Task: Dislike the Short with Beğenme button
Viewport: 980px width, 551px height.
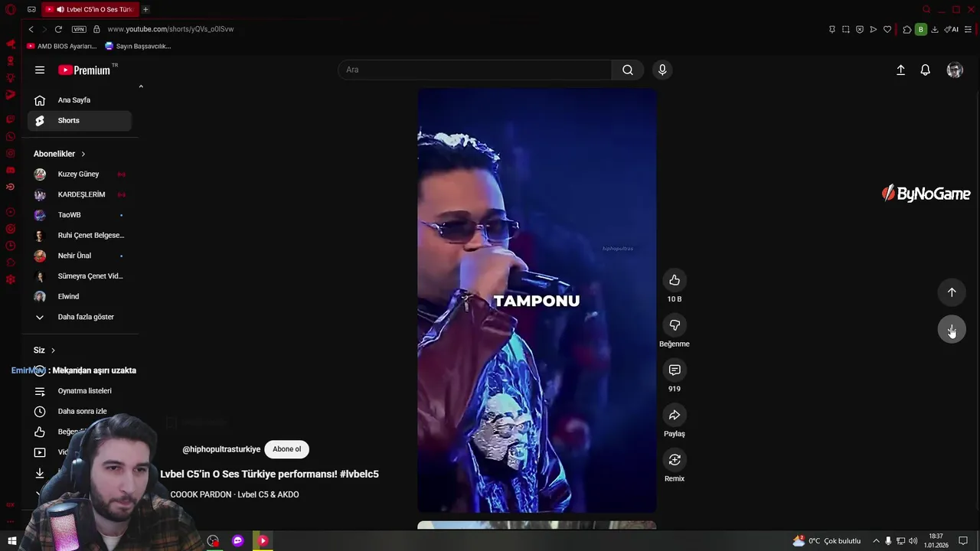Action: (x=675, y=325)
